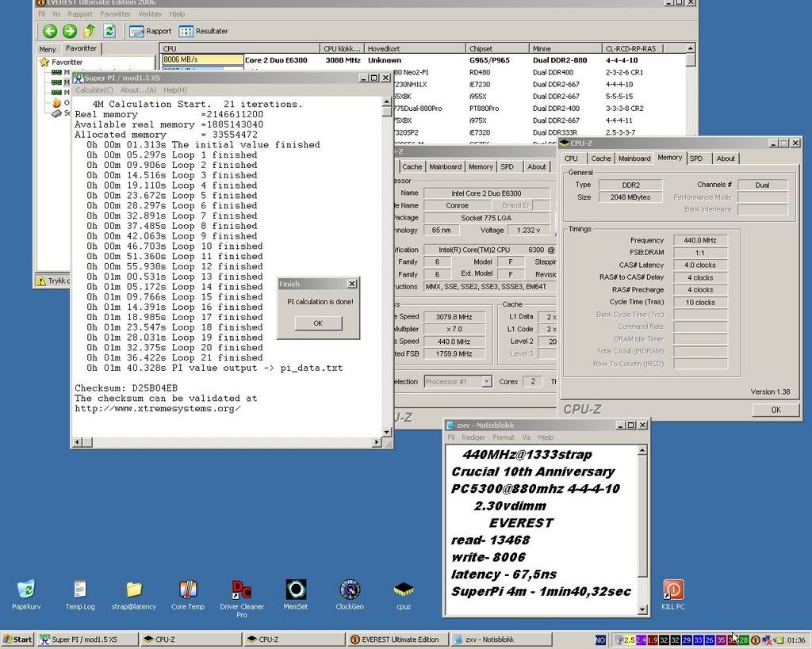
Task: Click the NO language indicator
Action: 599,640
